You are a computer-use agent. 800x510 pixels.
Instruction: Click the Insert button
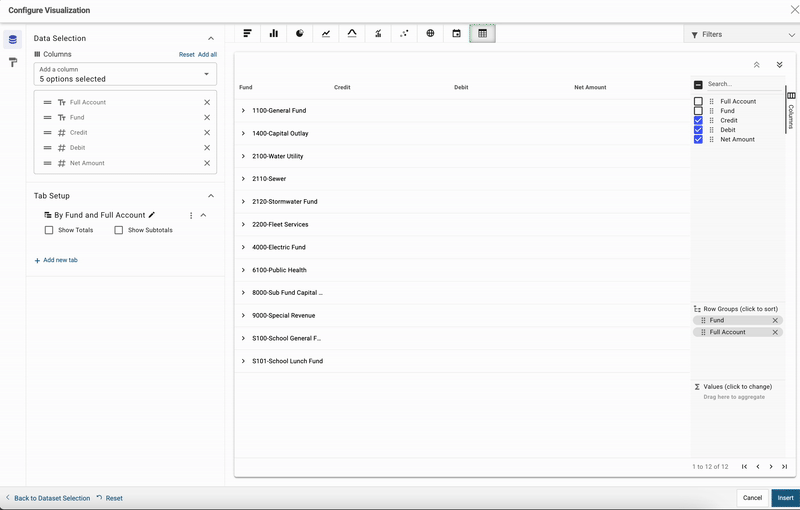[786, 498]
